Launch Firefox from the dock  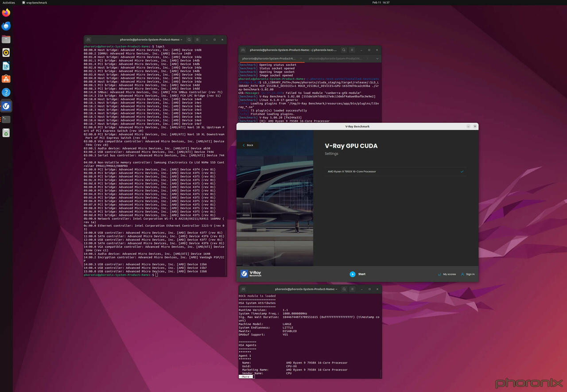[6, 13]
